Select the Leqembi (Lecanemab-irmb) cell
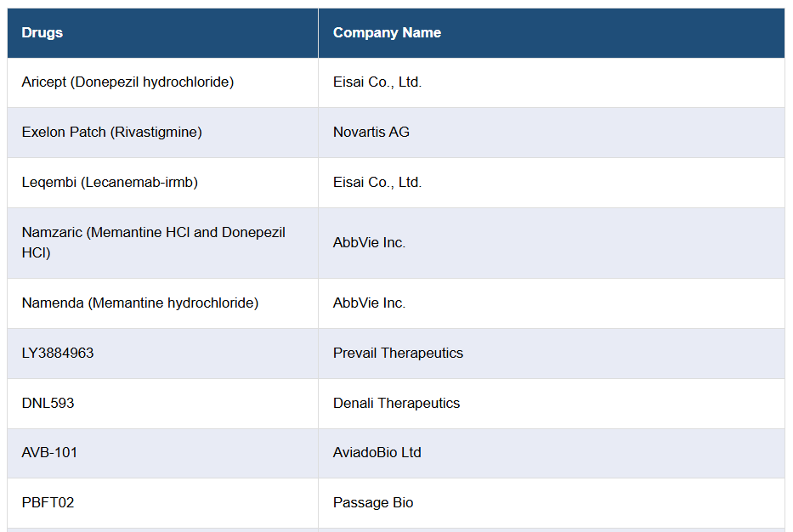Image resolution: width=793 pixels, height=532 pixels. (x=110, y=183)
